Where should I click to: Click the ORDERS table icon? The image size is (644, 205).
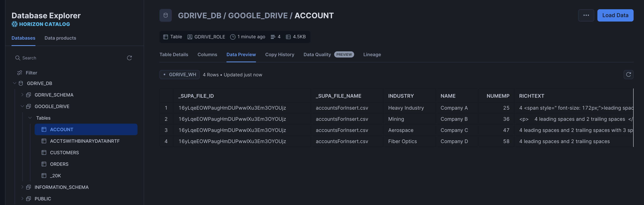click(44, 164)
